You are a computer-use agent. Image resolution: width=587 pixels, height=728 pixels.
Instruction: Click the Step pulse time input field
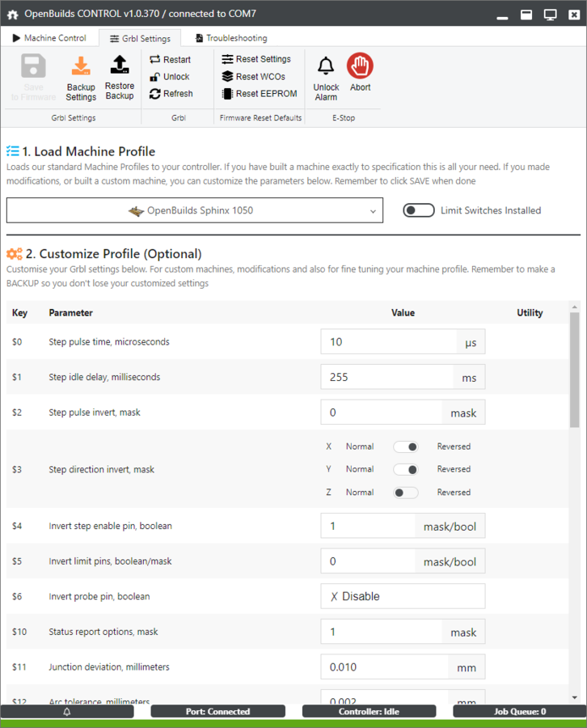point(388,342)
